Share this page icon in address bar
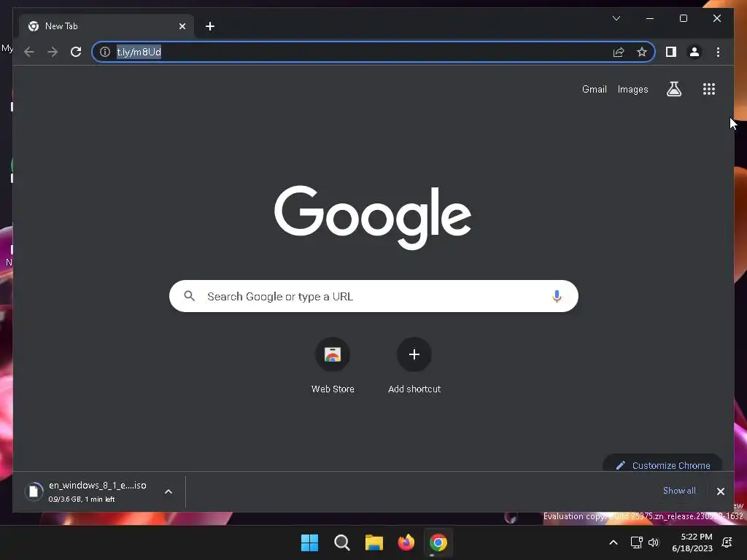 pos(619,52)
